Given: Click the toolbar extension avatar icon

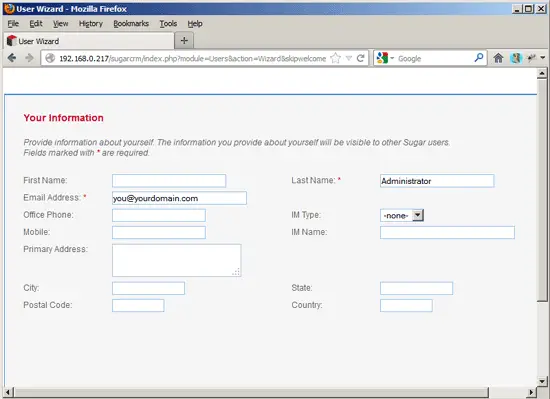Looking at the screenshot, I should point(516,58).
